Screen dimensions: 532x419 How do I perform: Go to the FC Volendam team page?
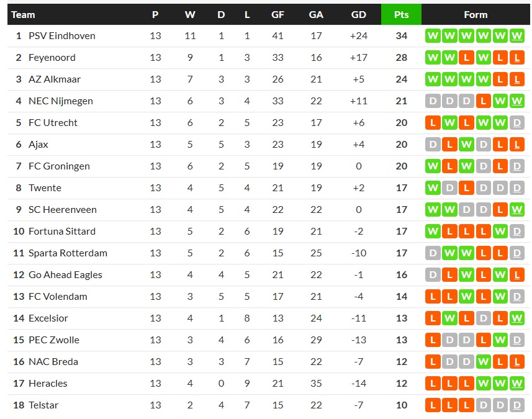tap(58, 297)
